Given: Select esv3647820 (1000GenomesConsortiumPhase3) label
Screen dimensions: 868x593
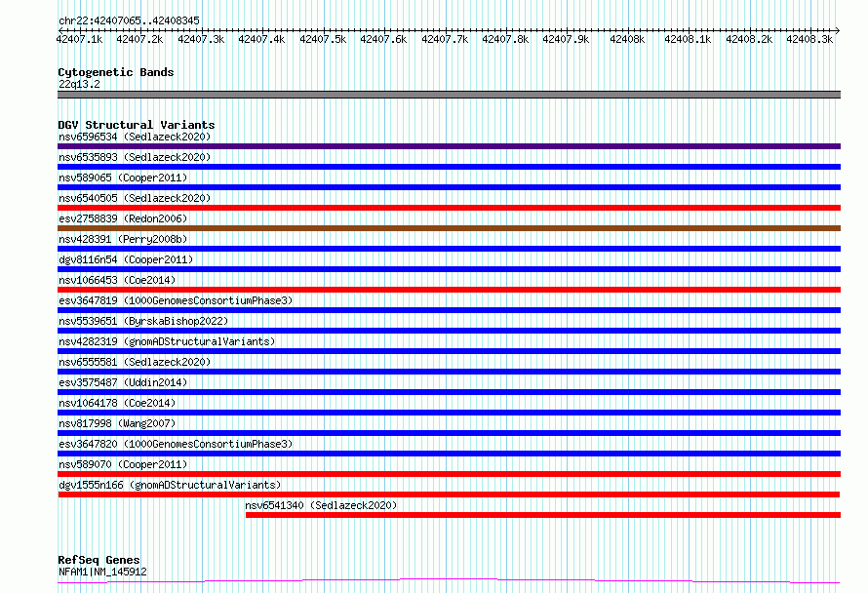Looking at the screenshot, I should [x=176, y=444].
